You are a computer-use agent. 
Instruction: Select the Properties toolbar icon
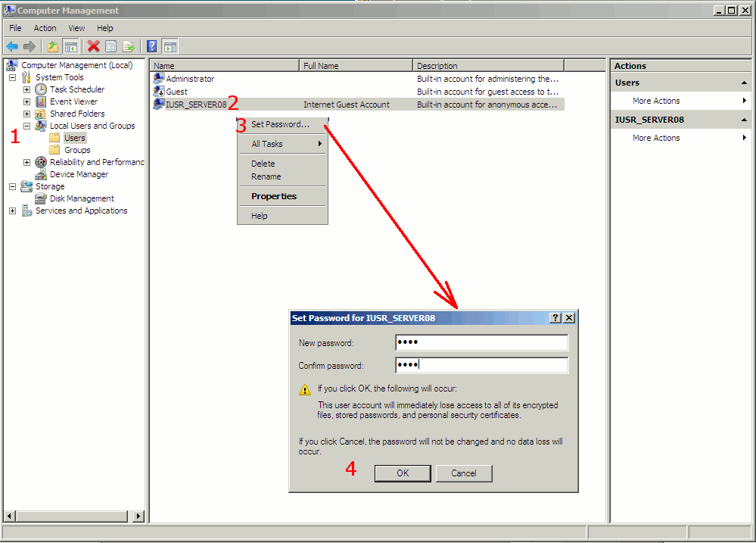pyautogui.click(x=110, y=46)
